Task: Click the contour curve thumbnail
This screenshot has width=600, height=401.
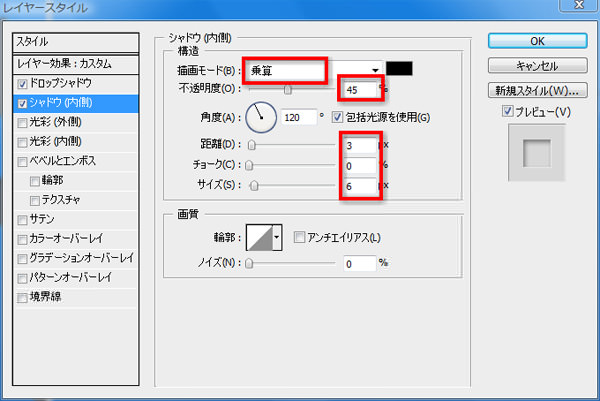Action: pyautogui.click(x=259, y=238)
